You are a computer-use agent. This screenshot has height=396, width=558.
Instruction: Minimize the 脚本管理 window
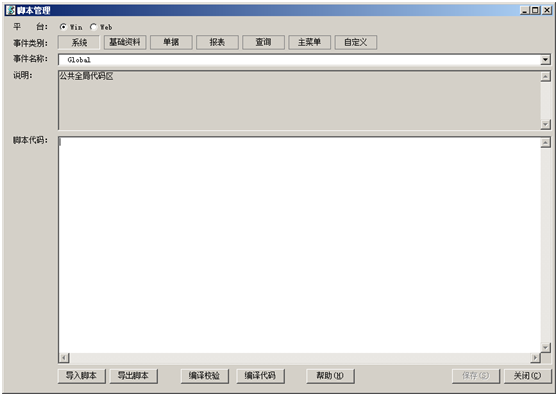(525, 10)
